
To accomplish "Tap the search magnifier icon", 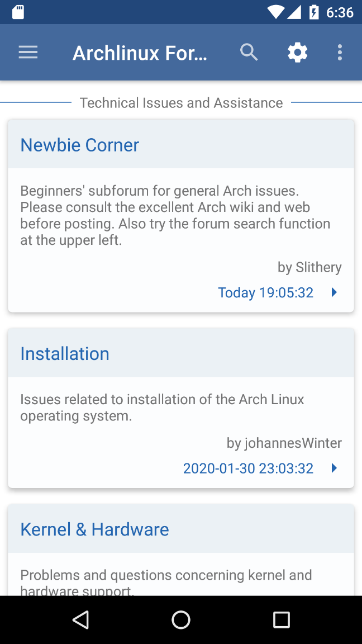I will pos(249,53).
